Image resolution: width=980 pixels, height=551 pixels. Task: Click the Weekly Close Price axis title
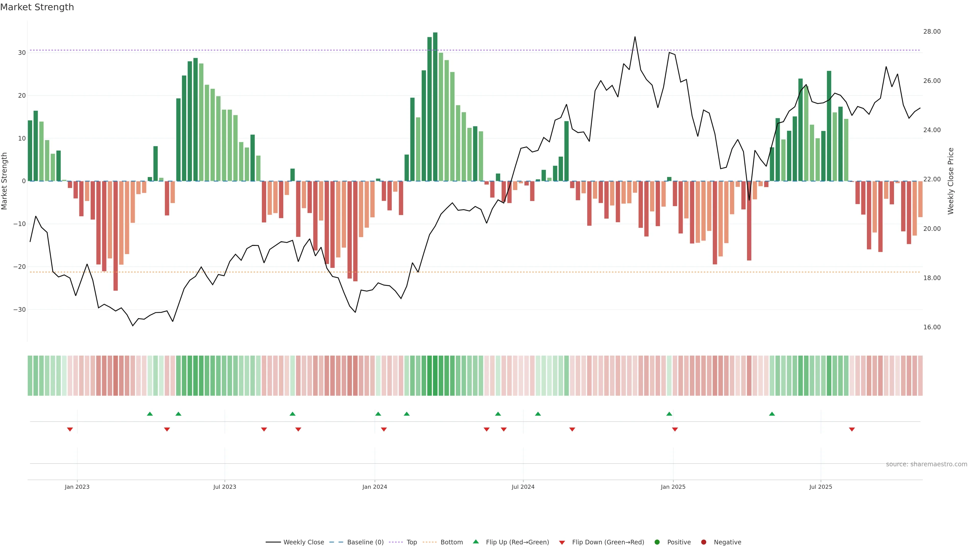[x=951, y=181]
